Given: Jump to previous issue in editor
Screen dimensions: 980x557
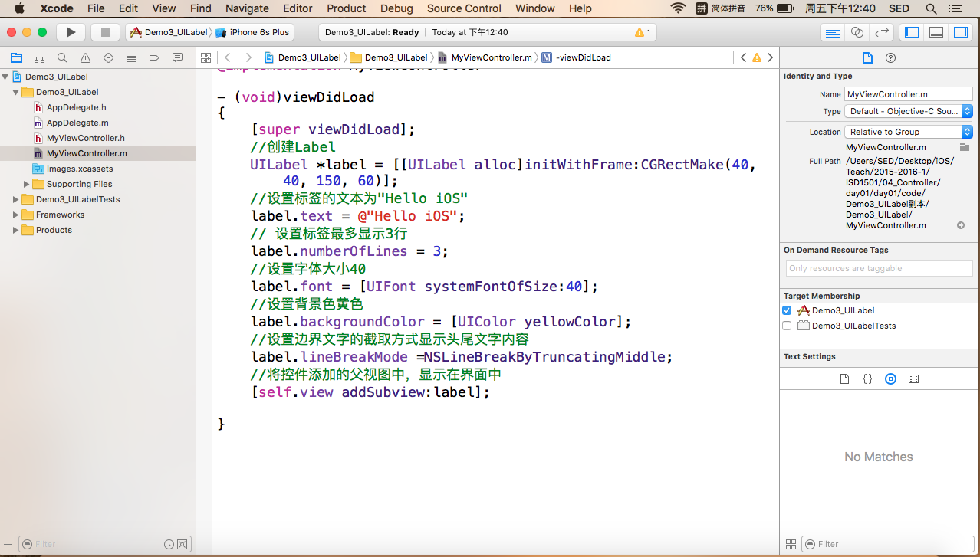Looking at the screenshot, I should 743,57.
